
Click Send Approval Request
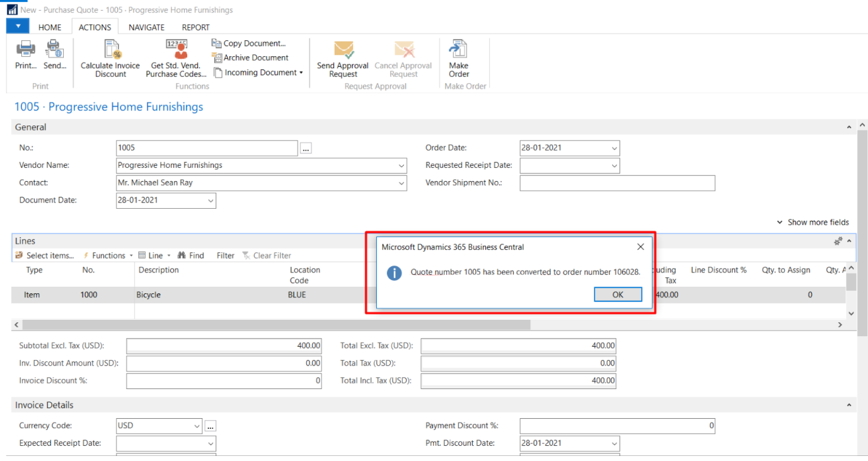tap(343, 59)
